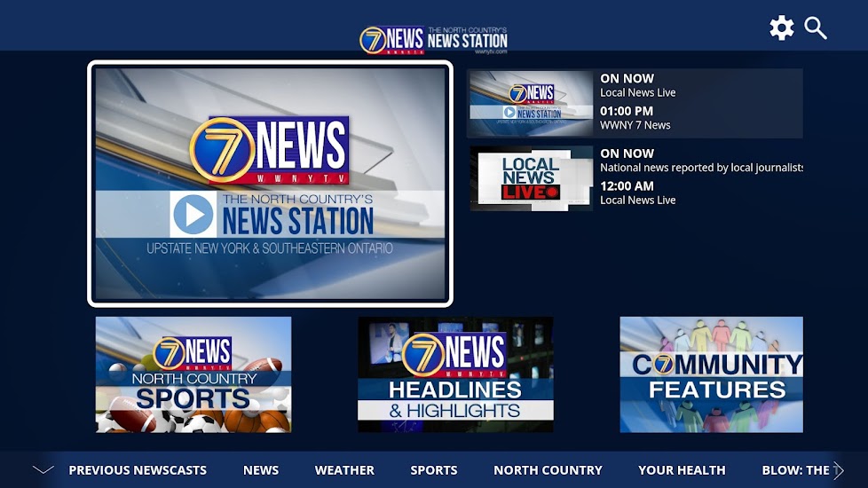Select the News category
868x488 pixels.
coord(261,470)
